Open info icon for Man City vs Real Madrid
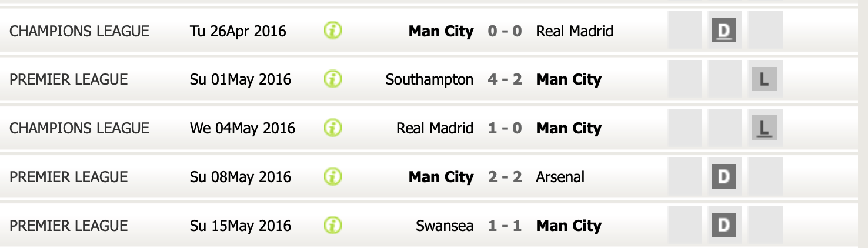Viewport: 868px width, 248px height. [x=332, y=31]
